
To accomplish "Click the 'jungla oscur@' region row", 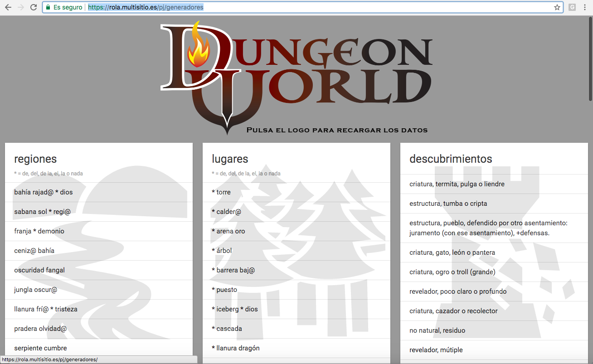I will 36,290.
